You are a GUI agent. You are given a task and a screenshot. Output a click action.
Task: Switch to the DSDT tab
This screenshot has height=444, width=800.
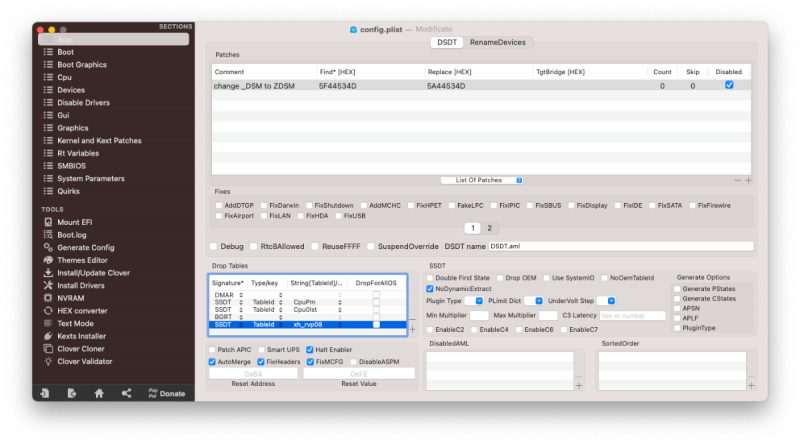click(x=447, y=42)
